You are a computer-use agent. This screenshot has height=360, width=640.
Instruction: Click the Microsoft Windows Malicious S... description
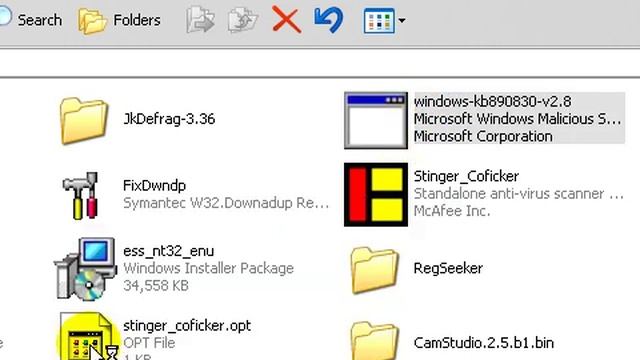click(x=517, y=119)
